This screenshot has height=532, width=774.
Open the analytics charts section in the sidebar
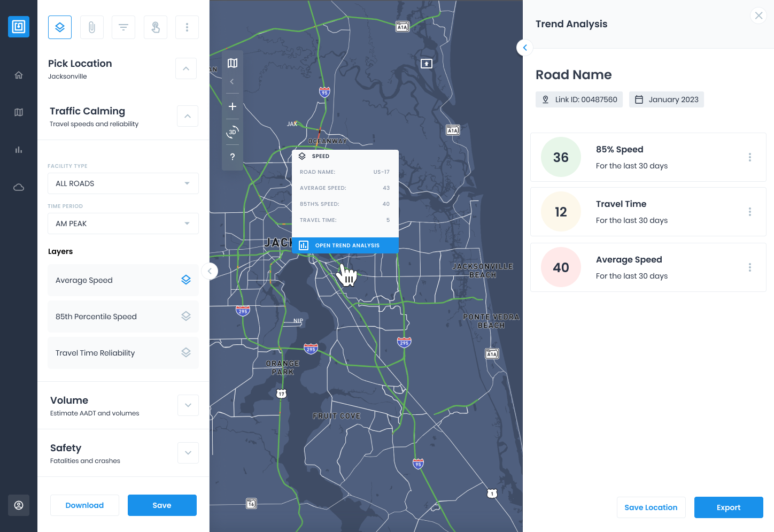click(18, 150)
